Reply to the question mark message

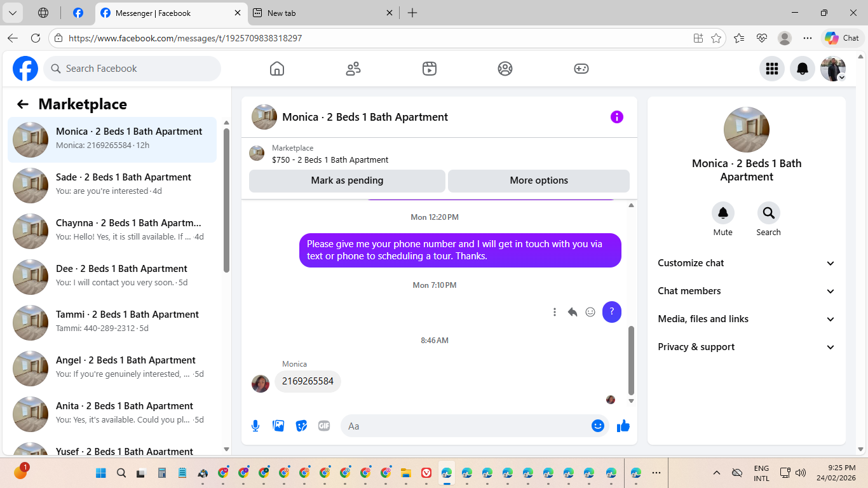[x=573, y=312]
